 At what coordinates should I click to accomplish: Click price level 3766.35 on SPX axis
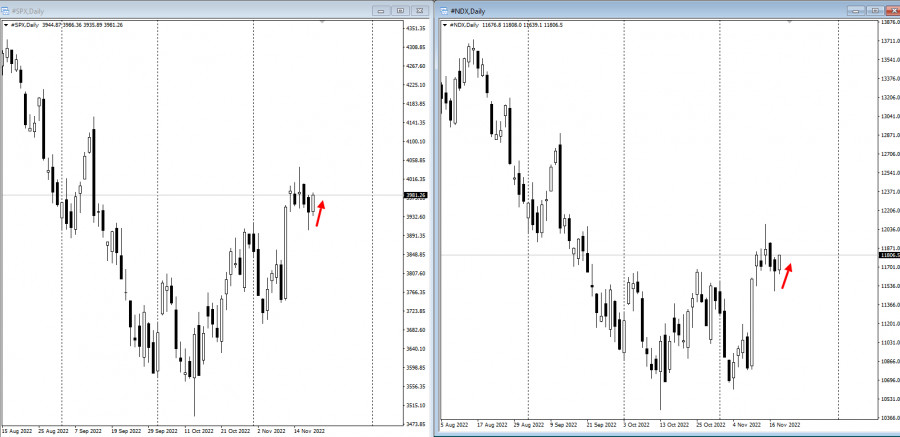(x=416, y=292)
